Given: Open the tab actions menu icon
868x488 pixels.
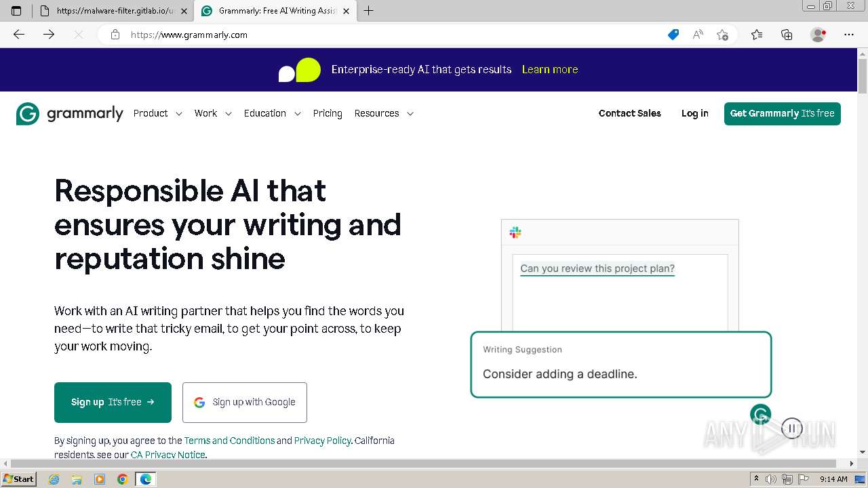Looking at the screenshot, I should 16,11.
